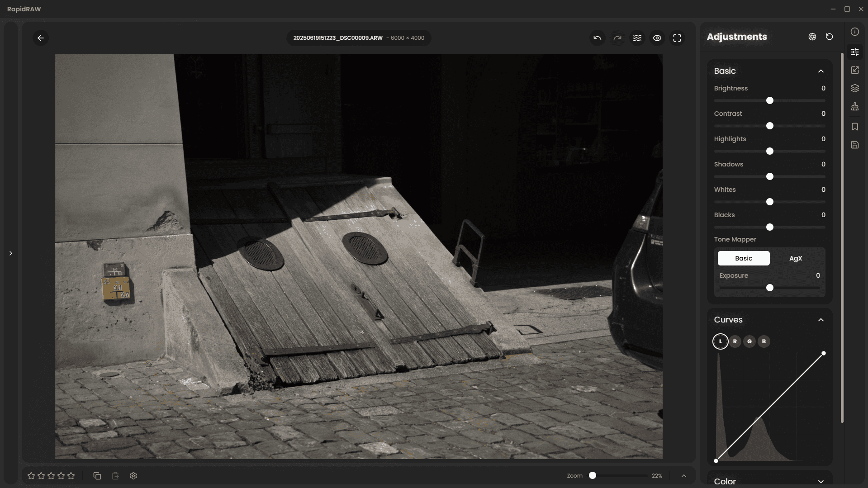Rate the photo two stars
Viewport: 868px width, 488px height.
coord(41,476)
